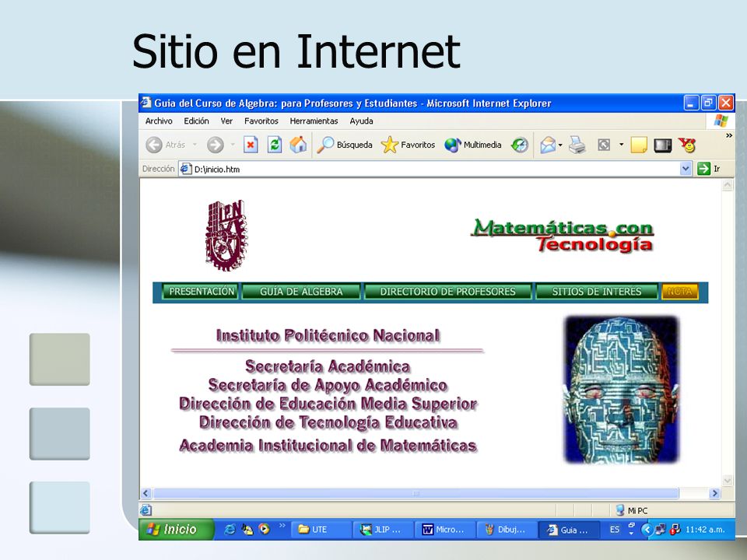The height and width of the screenshot is (560, 747).
Task: Open the Ver menu
Action: pos(226,121)
